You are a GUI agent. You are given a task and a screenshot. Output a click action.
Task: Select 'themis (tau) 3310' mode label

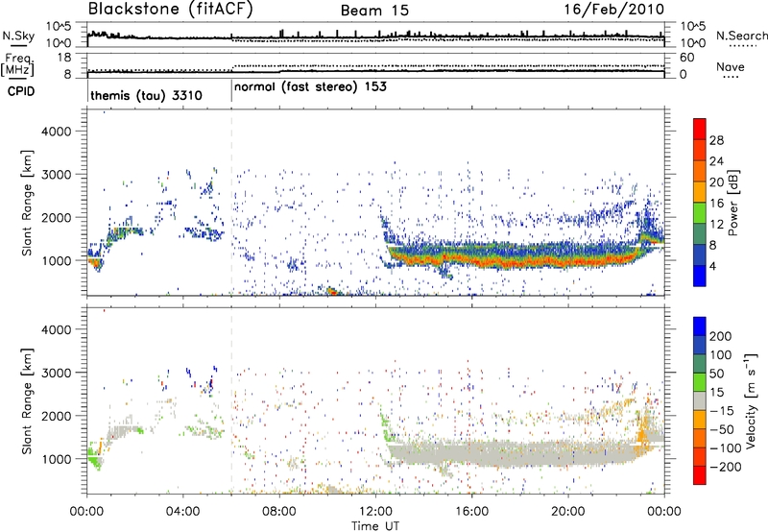tap(147, 95)
